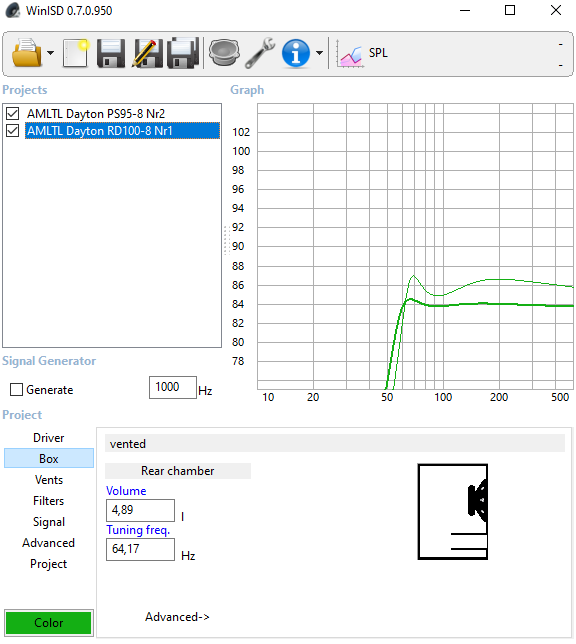This screenshot has width=576, height=644.
Task: Click the signal generator frequency field
Action: pyautogui.click(x=173, y=387)
